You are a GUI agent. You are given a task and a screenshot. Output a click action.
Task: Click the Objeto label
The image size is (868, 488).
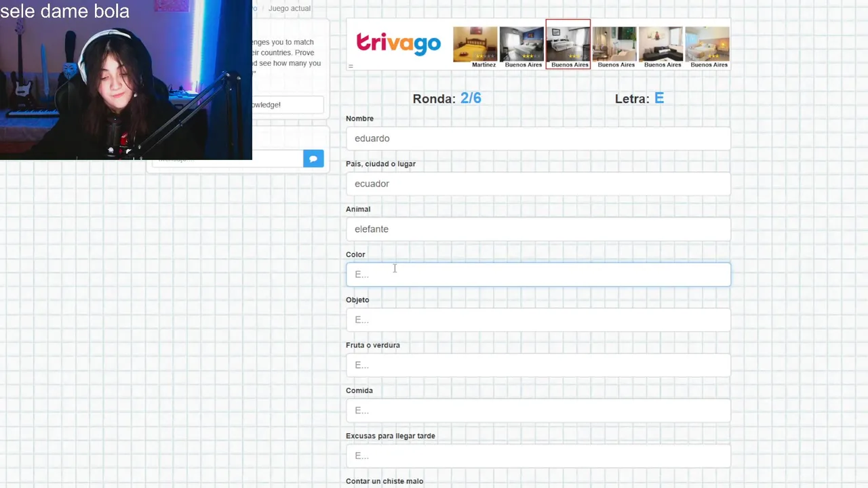click(x=357, y=300)
